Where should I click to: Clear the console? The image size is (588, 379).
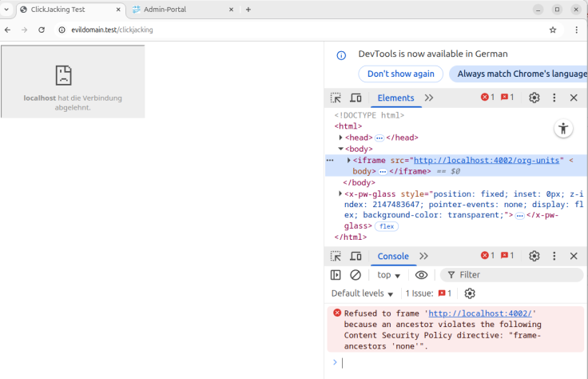pos(356,275)
